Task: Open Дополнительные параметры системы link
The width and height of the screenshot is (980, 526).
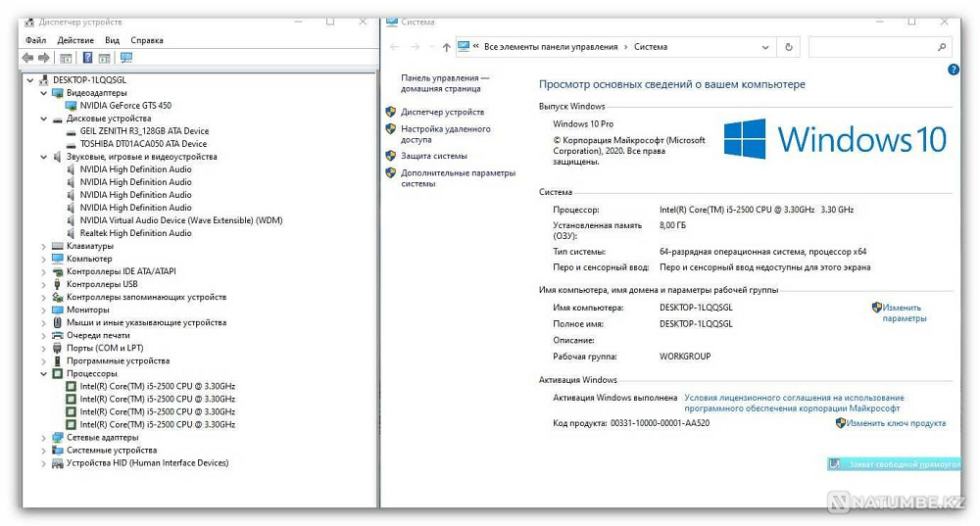Action: click(x=458, y=178)
